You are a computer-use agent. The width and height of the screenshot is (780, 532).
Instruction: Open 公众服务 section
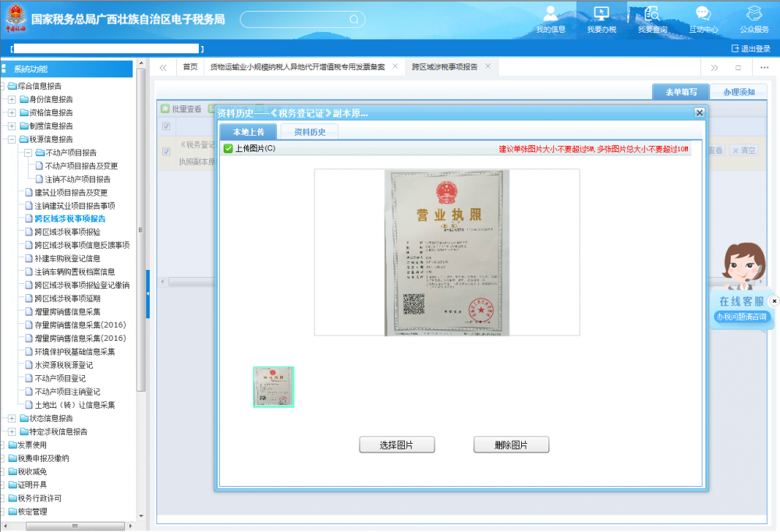(x=754, y=19)
